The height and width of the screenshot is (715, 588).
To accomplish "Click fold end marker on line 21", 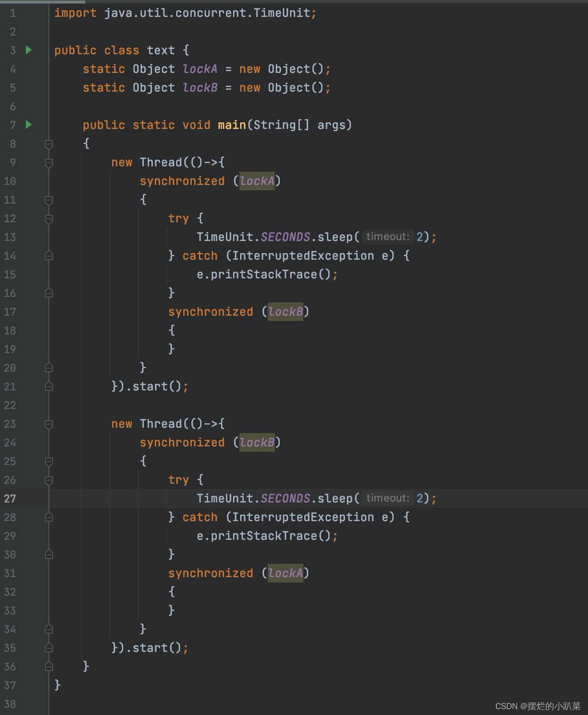I will point(49,386).
